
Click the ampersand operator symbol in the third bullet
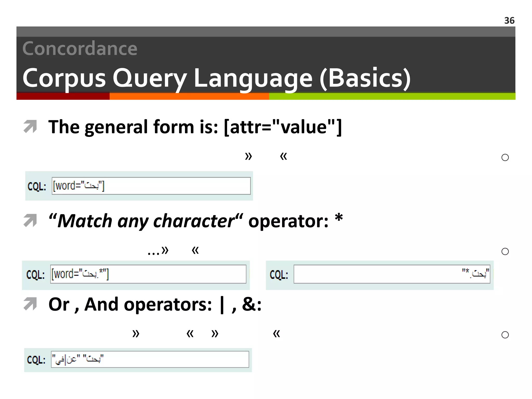[x=249, y=304]
